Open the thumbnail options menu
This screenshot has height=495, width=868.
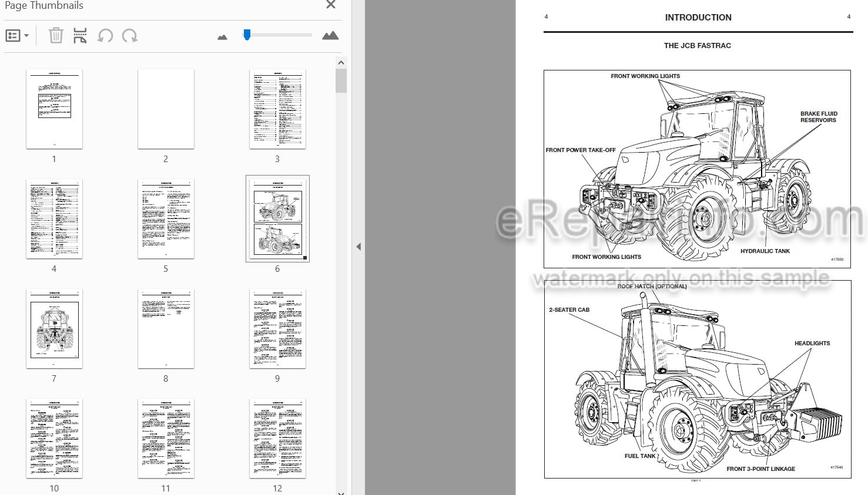[x=16, y=36]
